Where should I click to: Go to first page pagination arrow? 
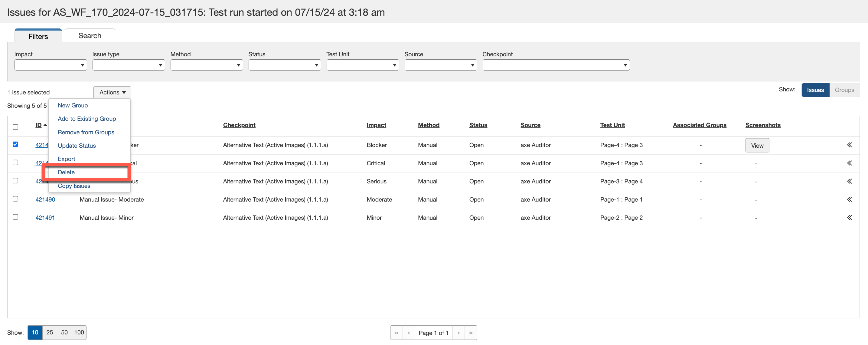click(396, 333)
